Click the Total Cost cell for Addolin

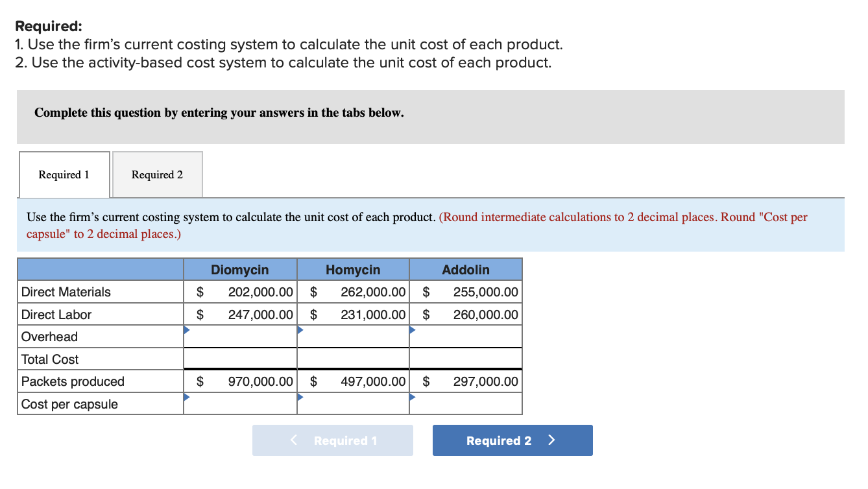466,359
